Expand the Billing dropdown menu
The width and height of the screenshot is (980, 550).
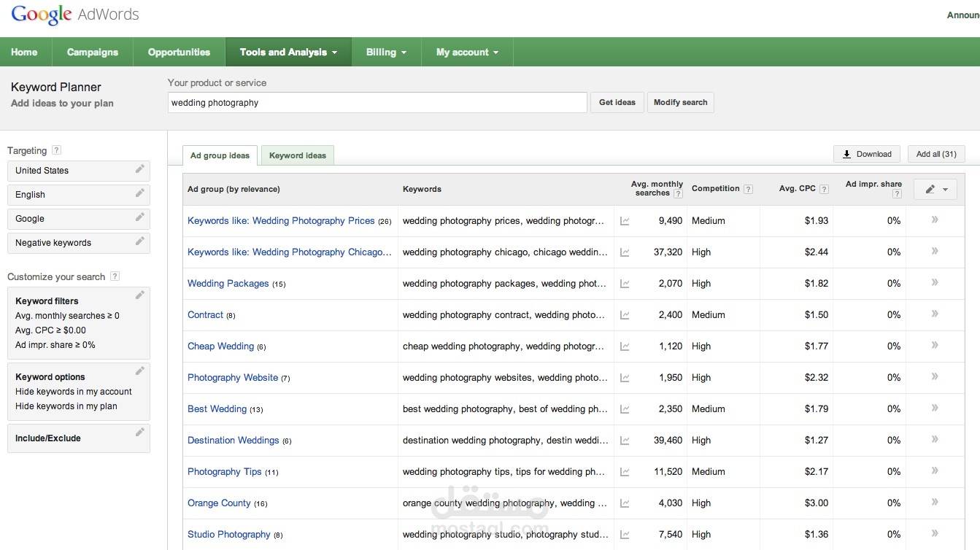[386, 53]
